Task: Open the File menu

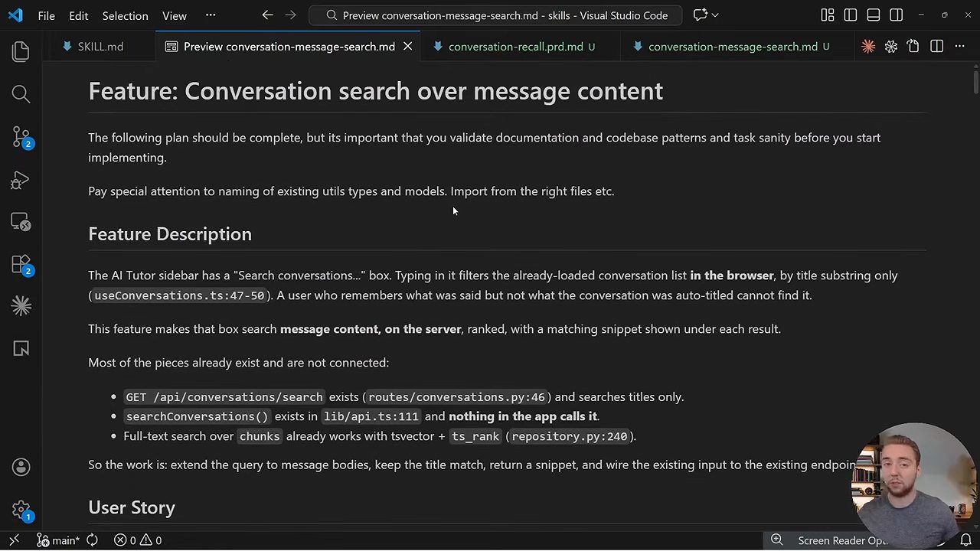Action: [x=46, y=15]
